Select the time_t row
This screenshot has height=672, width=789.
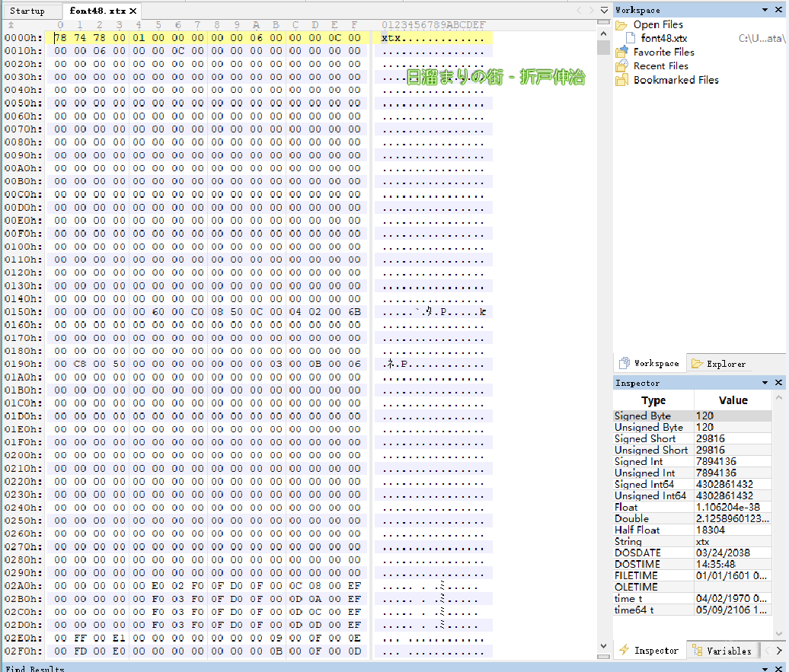click(x=692, y=599)
